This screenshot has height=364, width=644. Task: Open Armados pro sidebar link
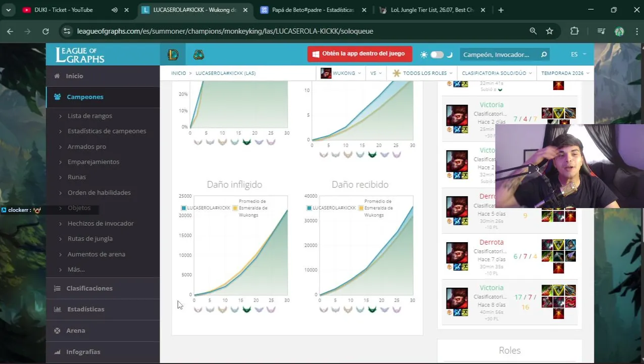tap(87, 147)
